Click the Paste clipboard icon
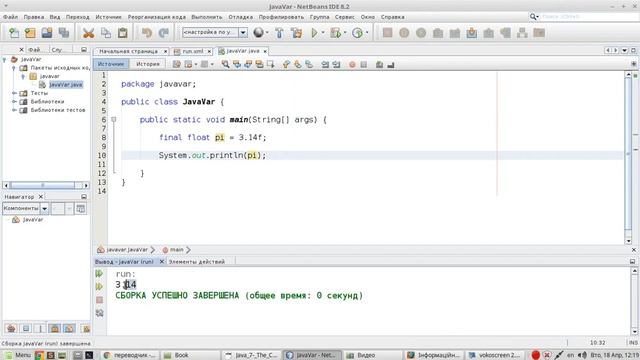The height and width of the screenshot is (360, 640). click(x=122, y=33)
